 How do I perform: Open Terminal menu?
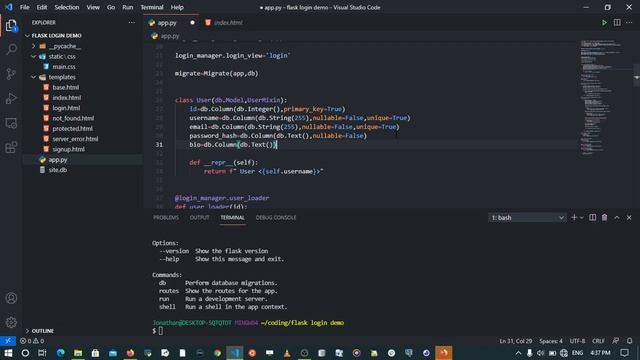click(152, 7)
